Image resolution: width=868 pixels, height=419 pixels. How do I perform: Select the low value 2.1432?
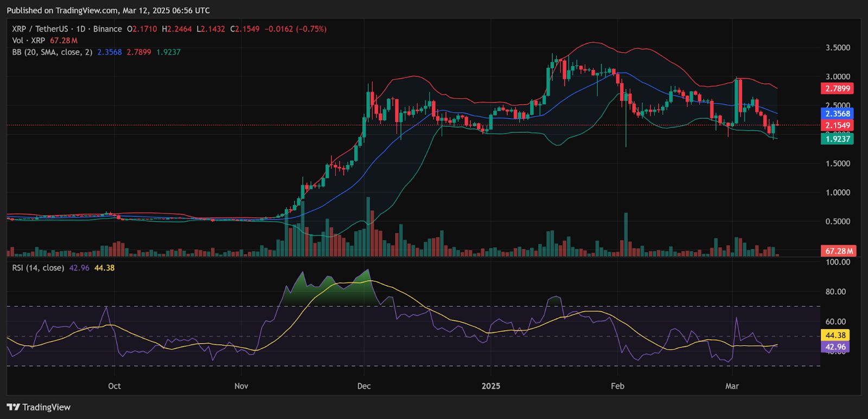[x=213, y=29]
